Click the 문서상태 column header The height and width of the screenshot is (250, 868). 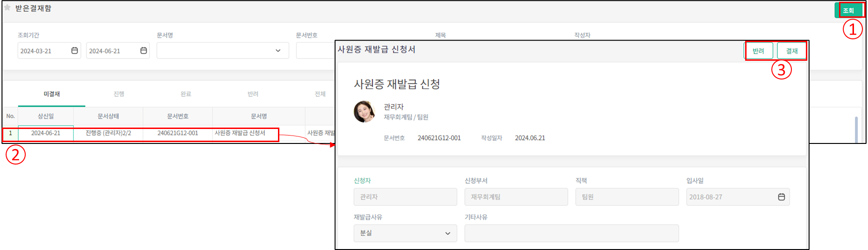(108, 116)
